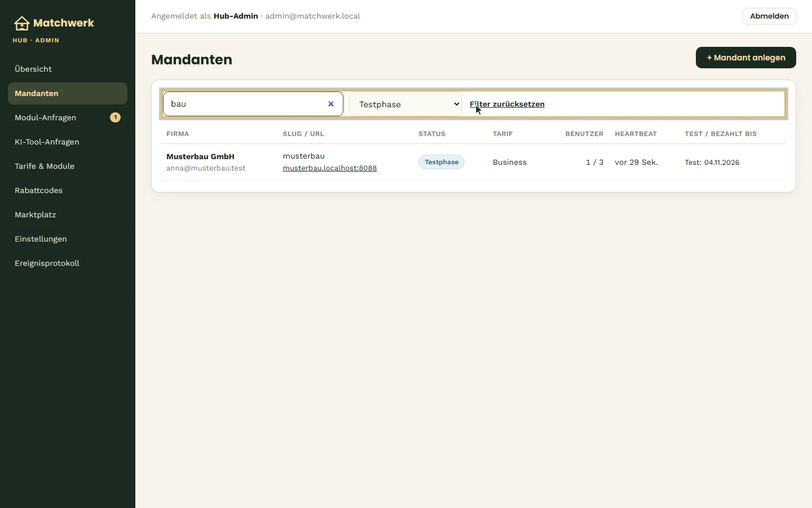This screenshot has height=508, width=812.
Task: Click the admin@matchwerk.local address in the header
Action: point(313,16)
